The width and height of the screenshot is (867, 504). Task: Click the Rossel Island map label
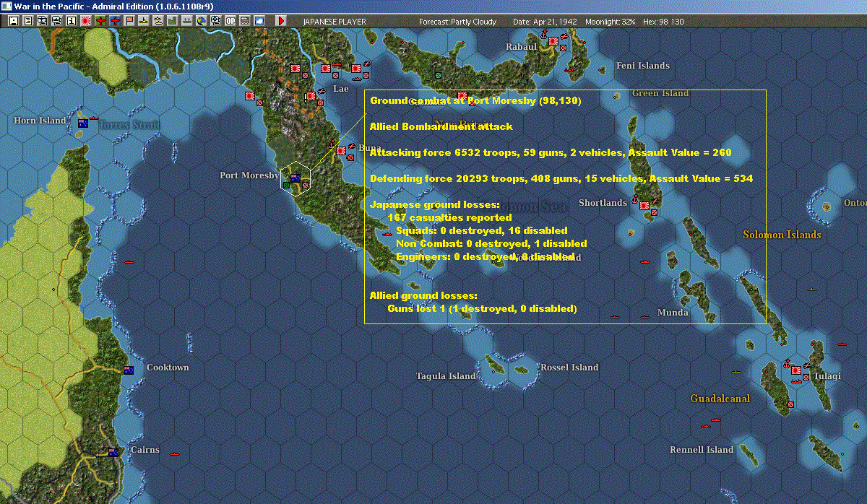click(x=569, y=368)
